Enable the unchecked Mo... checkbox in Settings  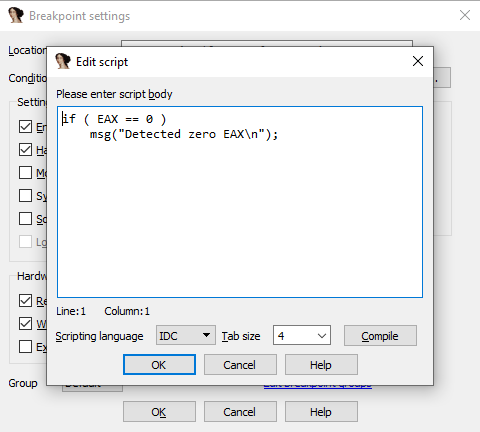25,173
